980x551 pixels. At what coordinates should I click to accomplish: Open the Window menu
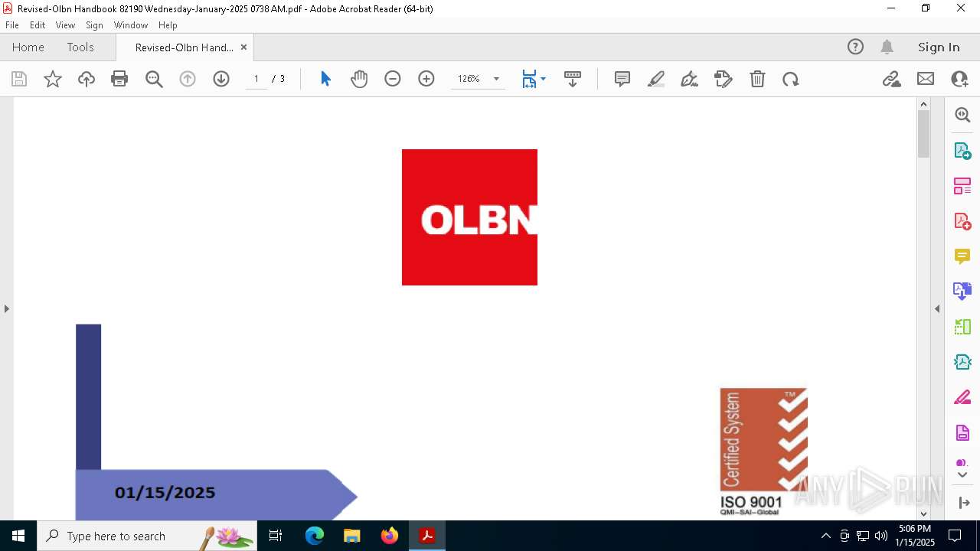(x=131, y=25)
